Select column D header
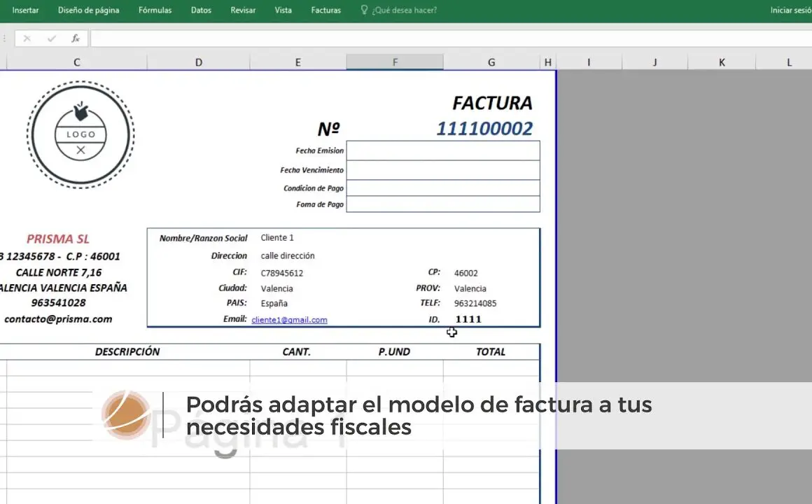Image resolution: width=812 pixels, height=504 pixels. click(198, 62)
